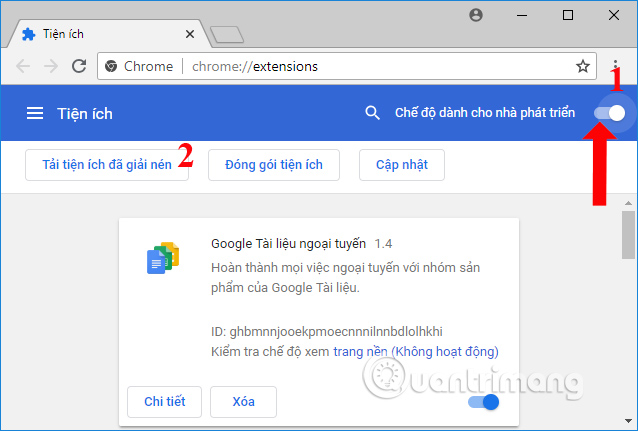Disable the Google Tài liệu ngoại tuyến extension toggle
The height and width of the screenshot is (431, 638).
pos(483,402)
